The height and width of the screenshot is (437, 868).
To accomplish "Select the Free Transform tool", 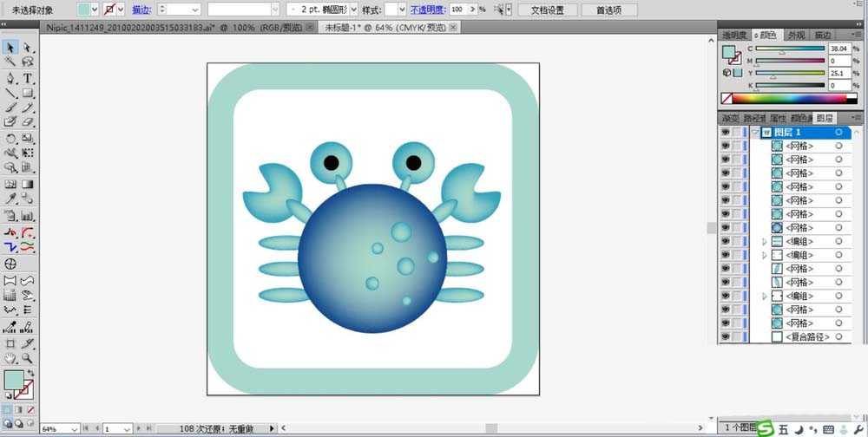I will (28, 153).
